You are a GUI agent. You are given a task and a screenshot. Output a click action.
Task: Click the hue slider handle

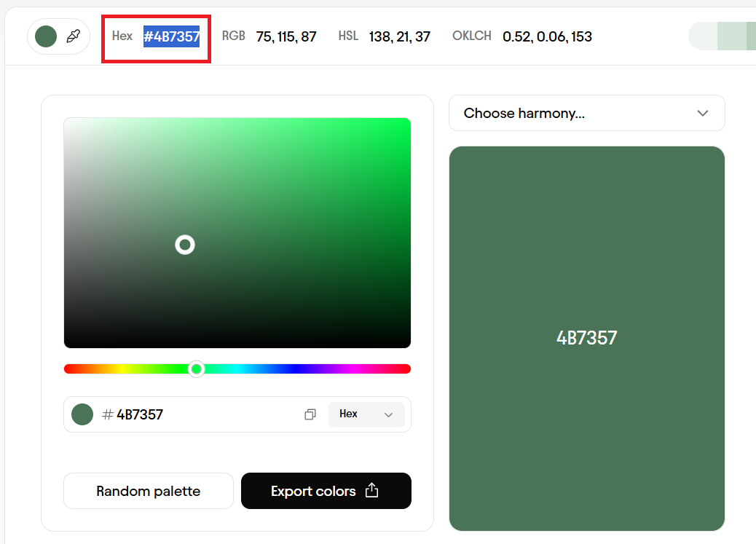click(196, 369)
